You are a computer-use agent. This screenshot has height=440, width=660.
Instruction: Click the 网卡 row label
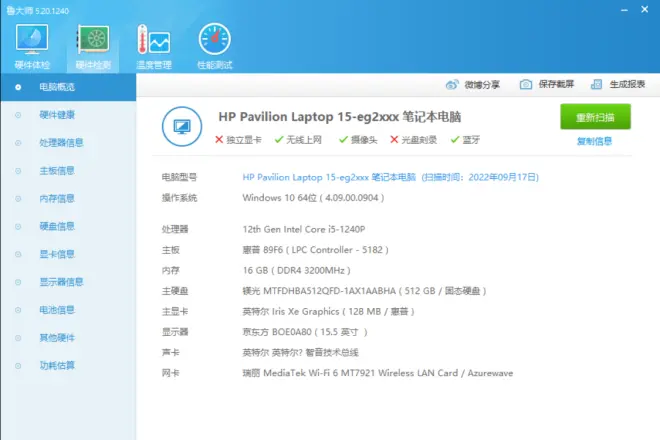[170, 373]
